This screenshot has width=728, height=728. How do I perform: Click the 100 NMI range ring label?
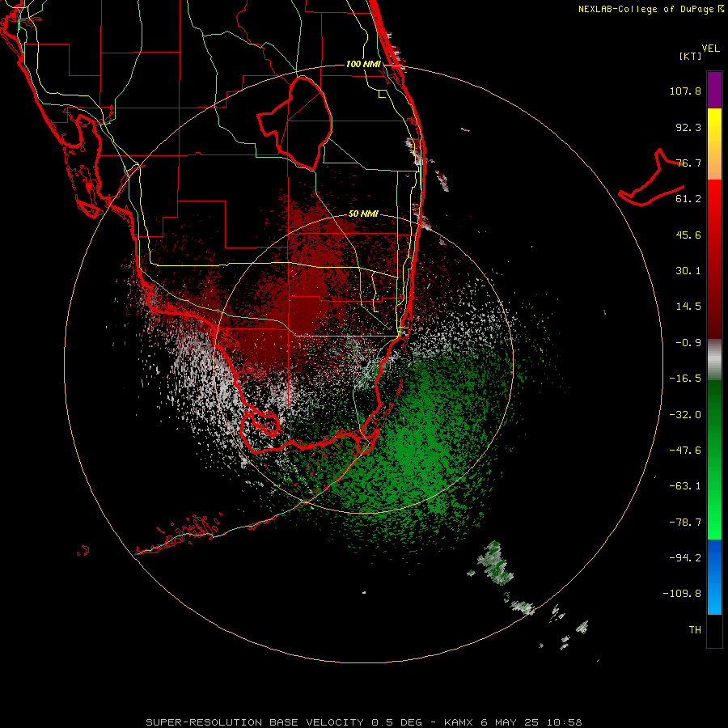coord(363,64)
